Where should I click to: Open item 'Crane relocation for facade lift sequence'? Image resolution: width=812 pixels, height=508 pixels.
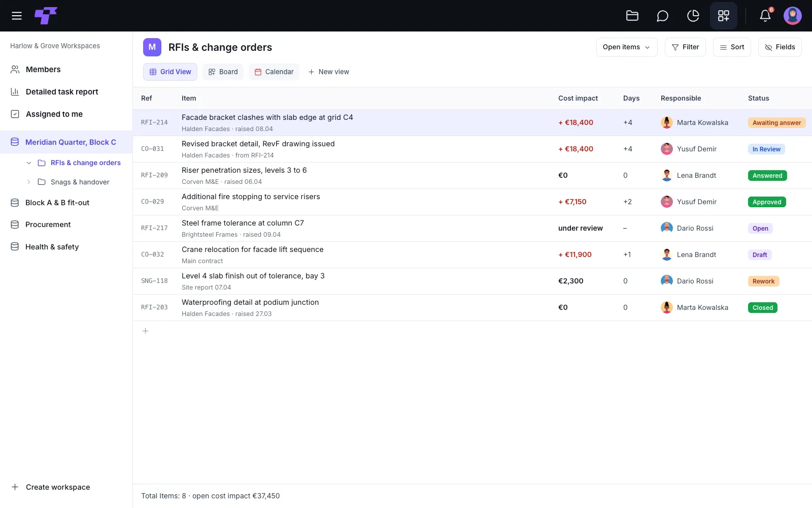[252, 249]
